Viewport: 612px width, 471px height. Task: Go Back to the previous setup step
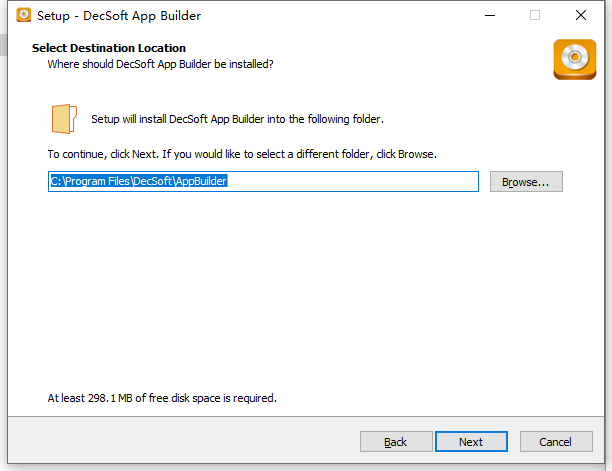coord(396,442)
